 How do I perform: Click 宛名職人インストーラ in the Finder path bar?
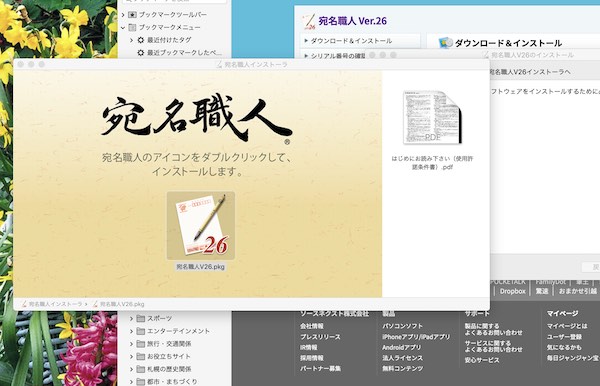pyautogui.click(x=52, y=304)
